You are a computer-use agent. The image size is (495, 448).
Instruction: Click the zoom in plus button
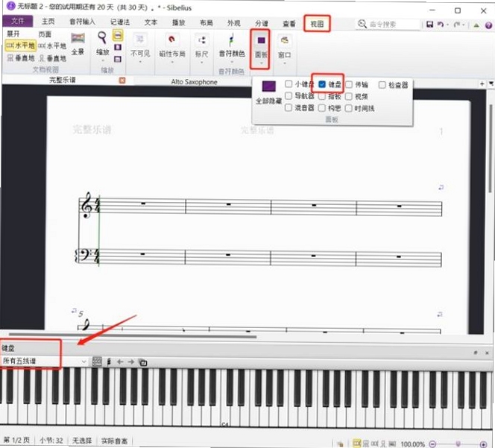tap(483, 444)
